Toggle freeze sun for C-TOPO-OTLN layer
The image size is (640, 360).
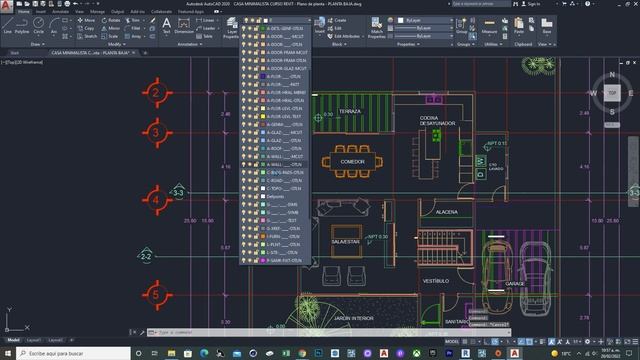pos(250,188)
